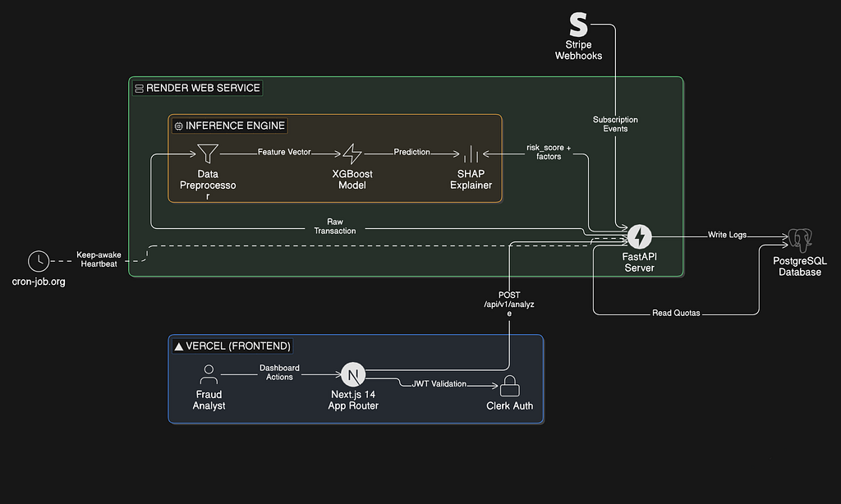Select the 'Feature Vector' edge label
841x504 pixels.
(284, 153)
